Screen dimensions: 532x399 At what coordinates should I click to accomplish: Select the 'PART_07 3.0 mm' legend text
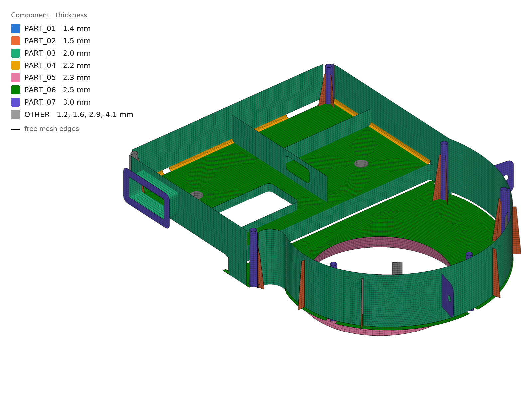58,102
